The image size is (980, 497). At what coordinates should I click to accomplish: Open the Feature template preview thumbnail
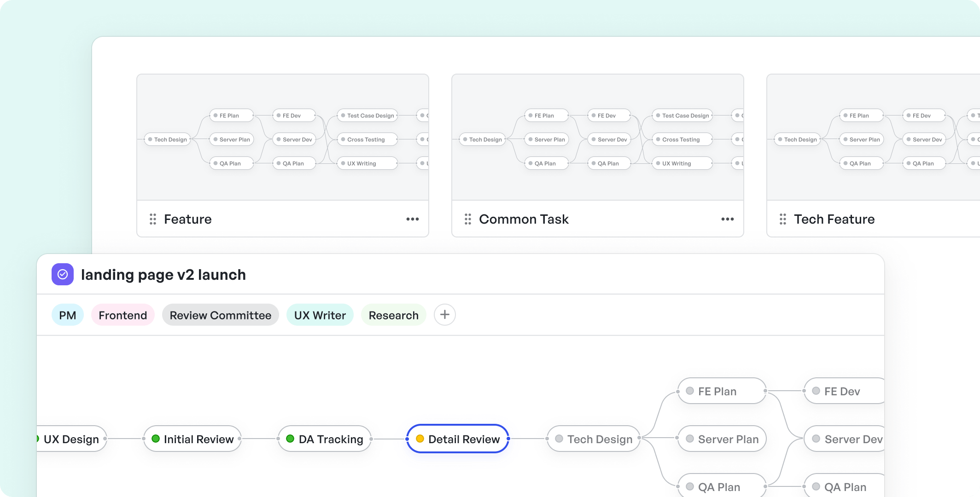tap(283, 137)
